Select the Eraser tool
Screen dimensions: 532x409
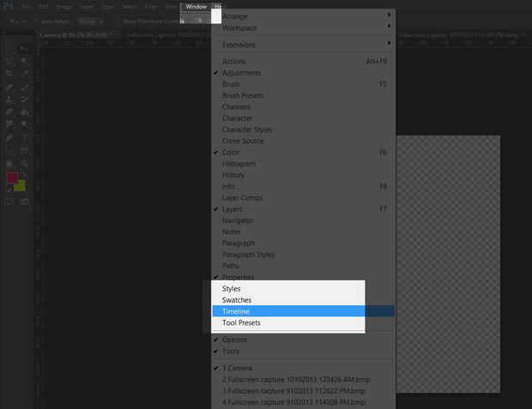click(x=9, y=112)
